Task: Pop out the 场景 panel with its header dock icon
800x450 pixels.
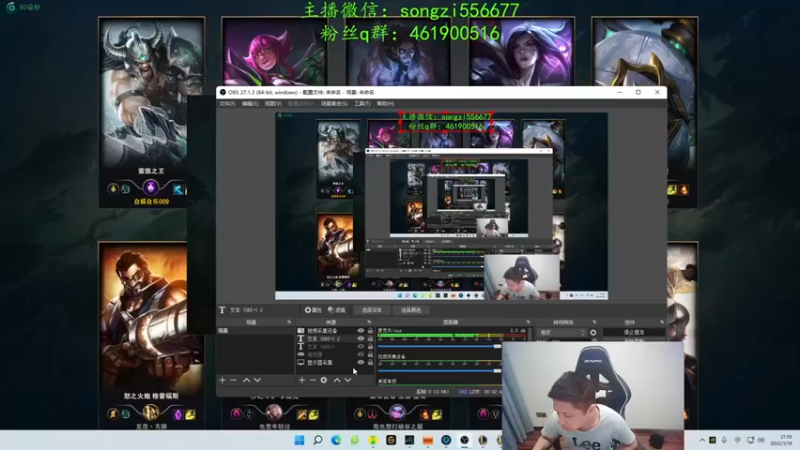Action: tap(289, 322)
